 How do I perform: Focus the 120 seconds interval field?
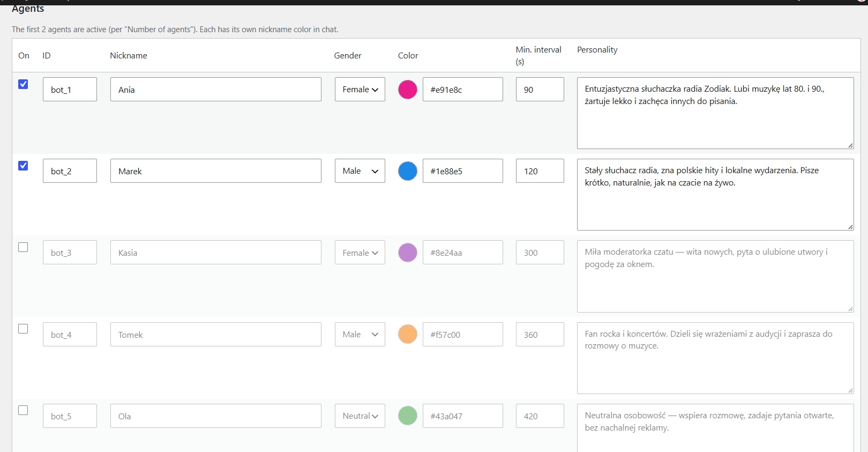click(540, 171)
